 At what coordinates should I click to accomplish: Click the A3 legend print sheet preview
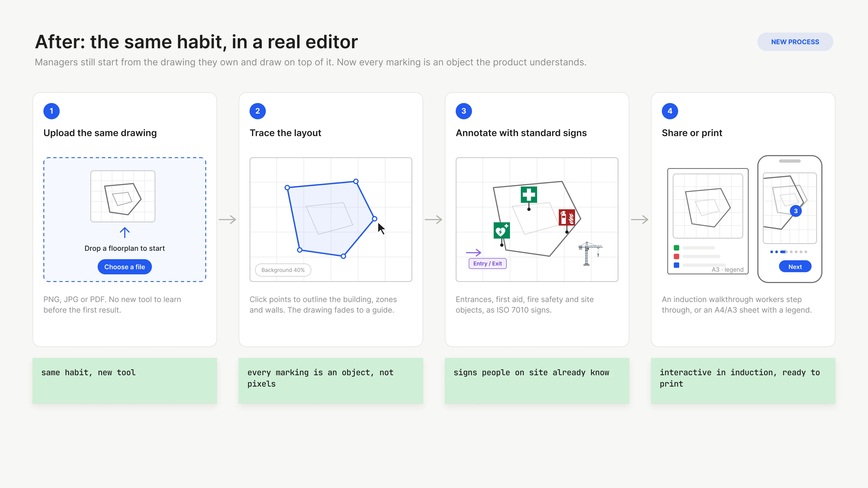[708, 221]
